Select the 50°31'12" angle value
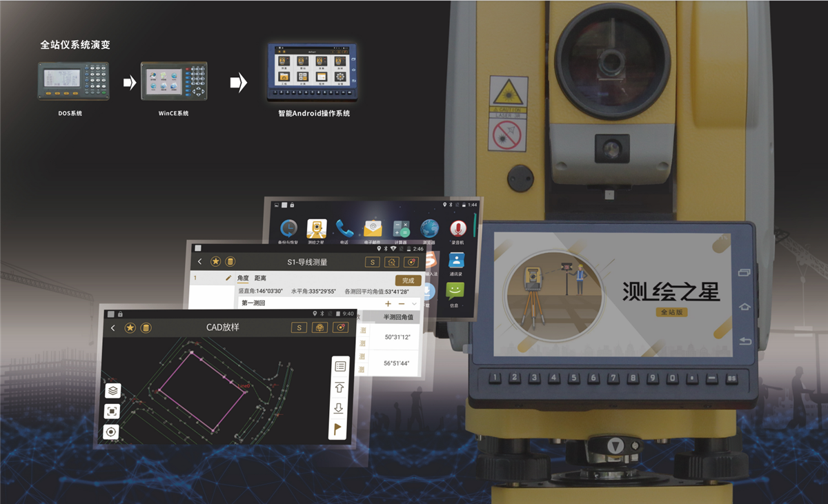 (x=397, y=337)
